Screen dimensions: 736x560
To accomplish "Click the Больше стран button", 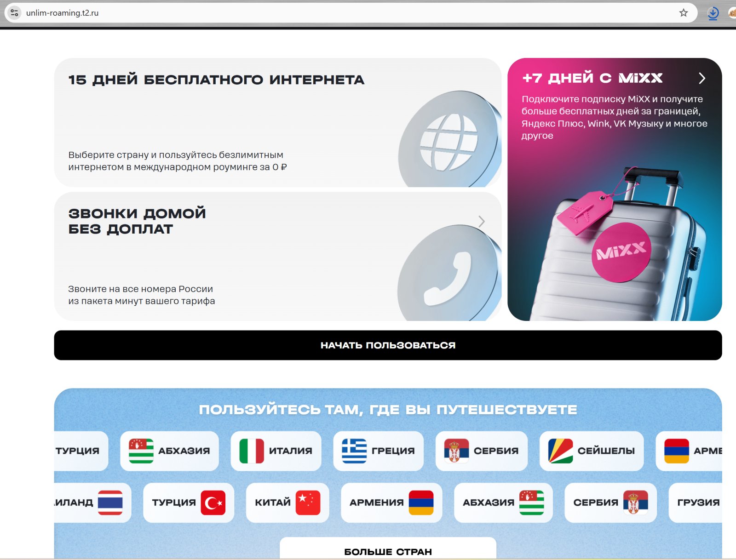I will coord(388,551).
